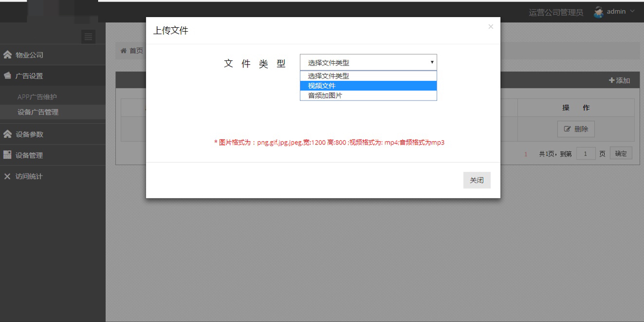644x322 pixels.
Task: Click the 删除 button in table row
Action: coord(576,129)
